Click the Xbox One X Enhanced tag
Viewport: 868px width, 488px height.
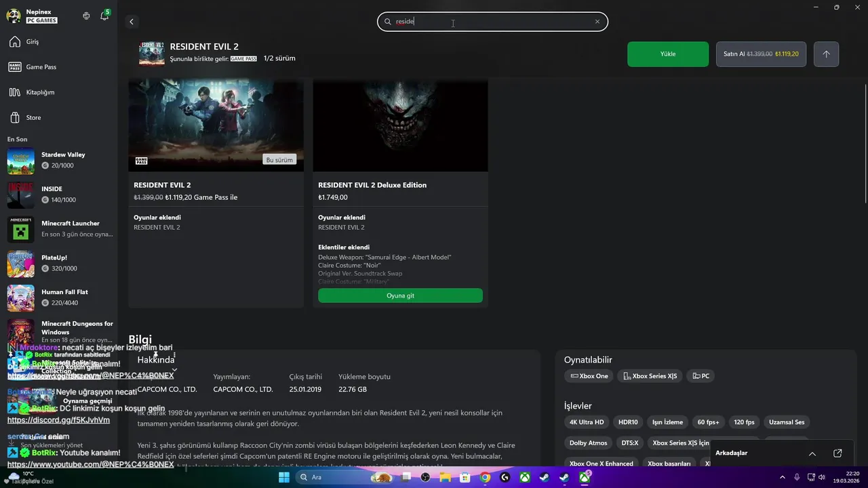click(601, 464)
